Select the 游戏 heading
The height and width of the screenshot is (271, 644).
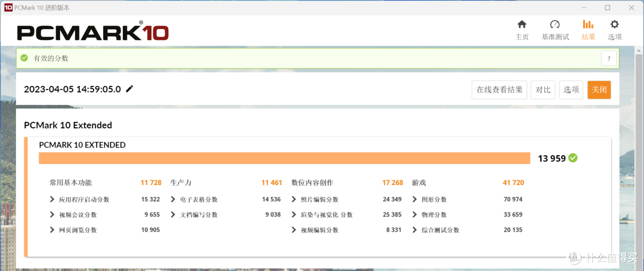coord(419,183)
